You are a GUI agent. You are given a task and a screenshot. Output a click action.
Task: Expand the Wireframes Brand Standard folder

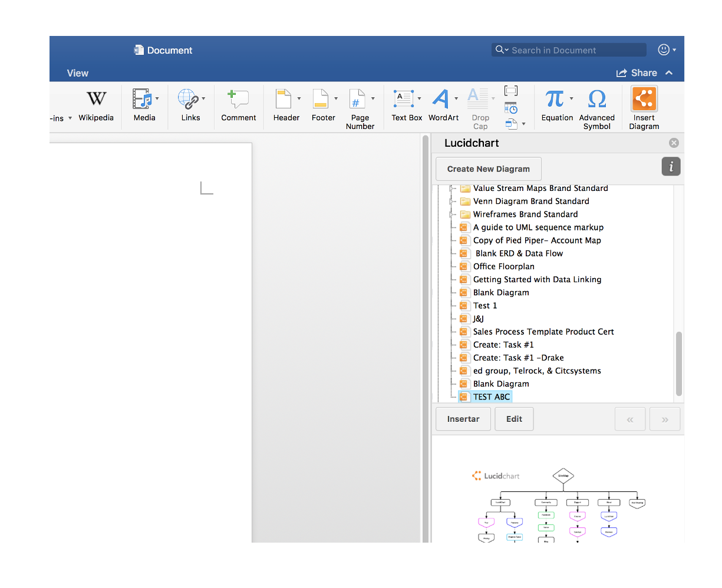(451, 214)
